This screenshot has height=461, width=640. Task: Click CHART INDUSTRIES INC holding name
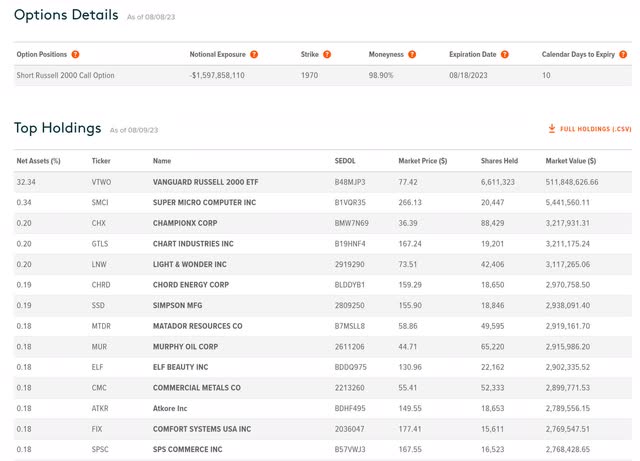coord(193,244)
